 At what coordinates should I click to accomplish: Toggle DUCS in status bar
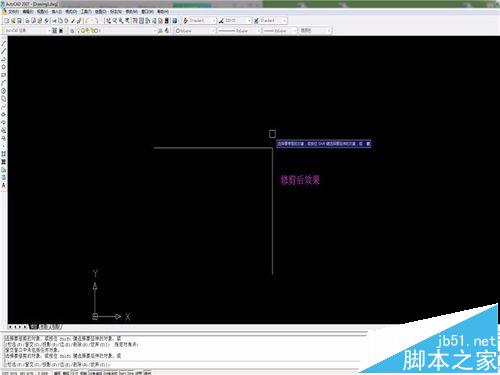click(x=123, y=373)
